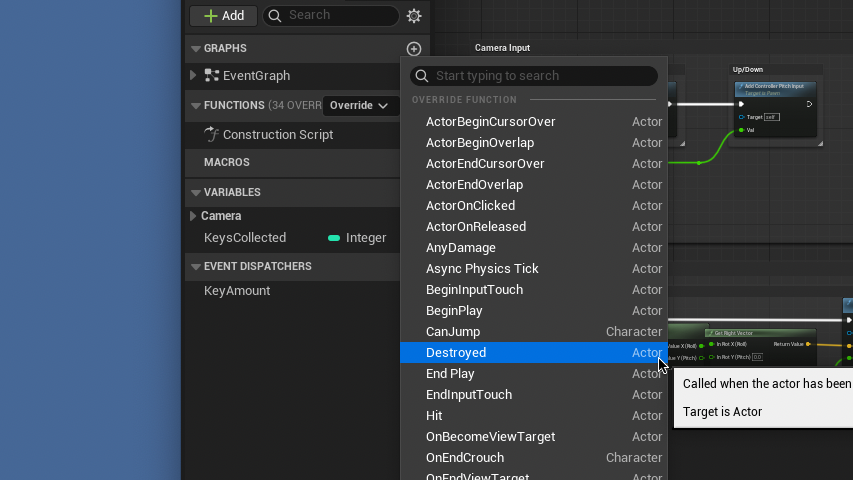Click the Target pin on Add Controller Pitch Input
Screen dimensions: 853x480
(x=741, y=117)
